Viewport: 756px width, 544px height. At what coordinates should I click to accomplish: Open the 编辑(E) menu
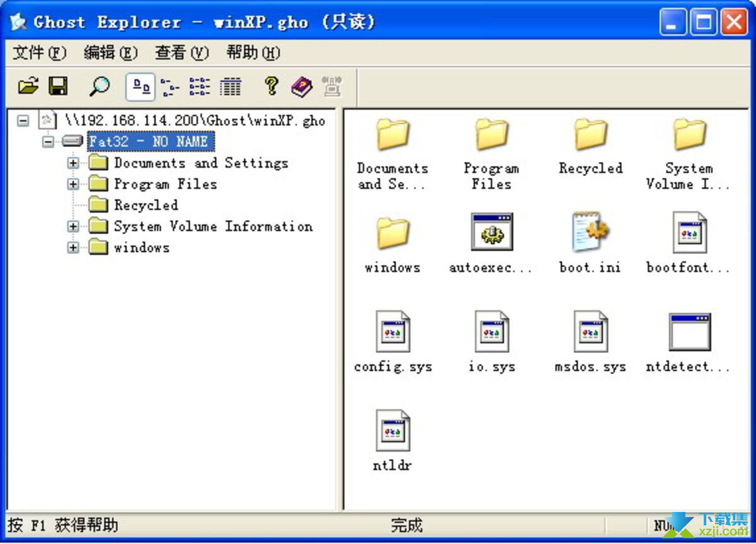110,53
